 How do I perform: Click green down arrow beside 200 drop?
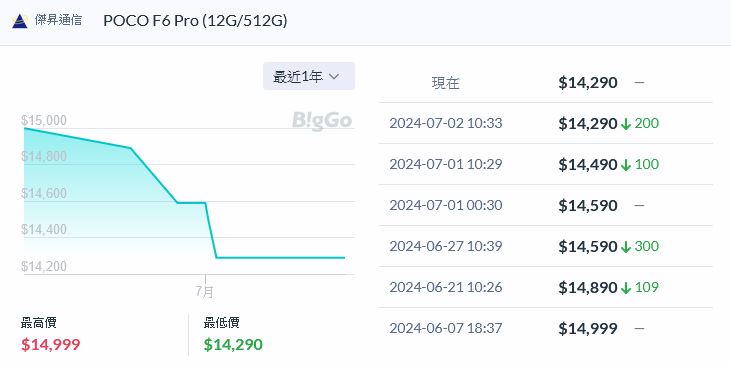[626, 124]
